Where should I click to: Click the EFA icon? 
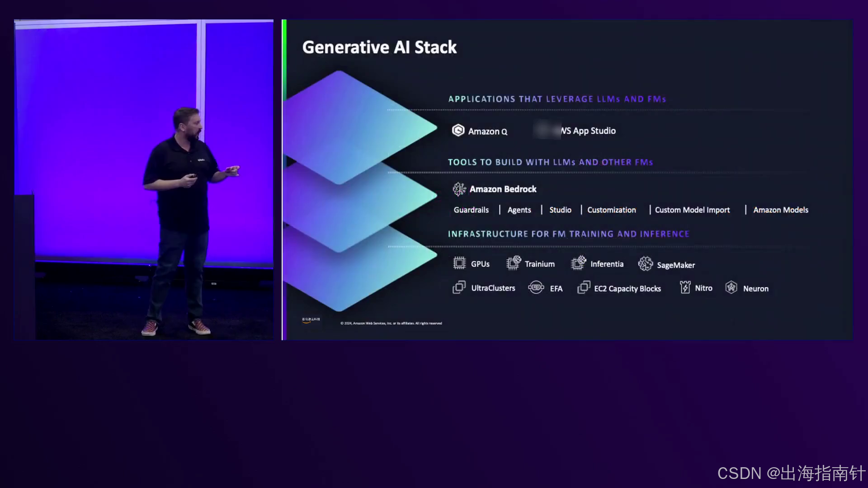[536, 287]
